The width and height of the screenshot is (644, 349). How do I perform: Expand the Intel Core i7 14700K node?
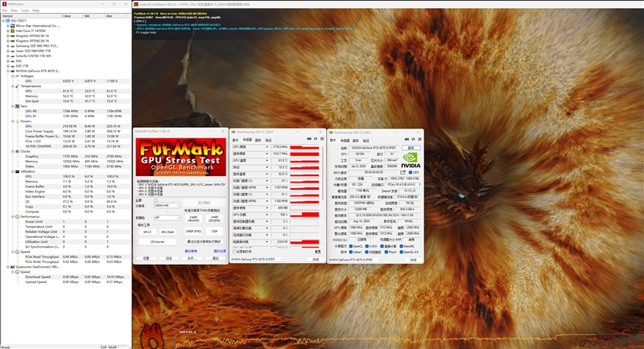(8, 31)
